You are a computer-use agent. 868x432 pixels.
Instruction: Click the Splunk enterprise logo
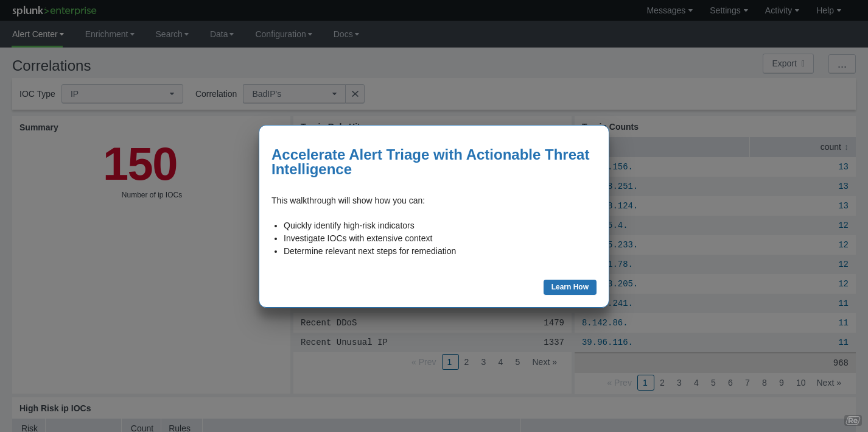(x=54, y=10)
